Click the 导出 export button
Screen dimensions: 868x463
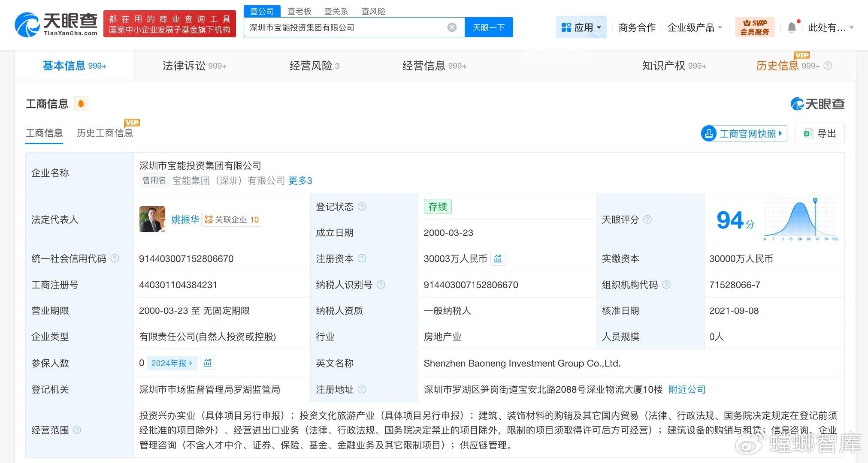tap(820, 133)
